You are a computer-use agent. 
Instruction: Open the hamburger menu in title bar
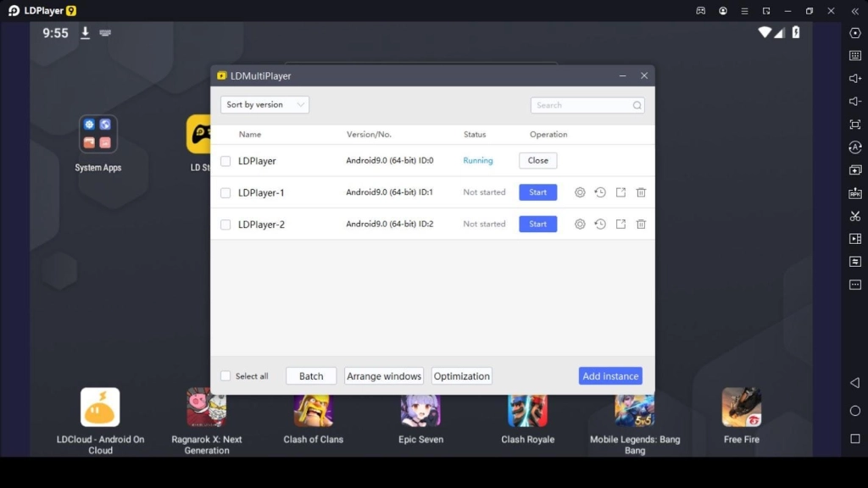click(744, 11)
